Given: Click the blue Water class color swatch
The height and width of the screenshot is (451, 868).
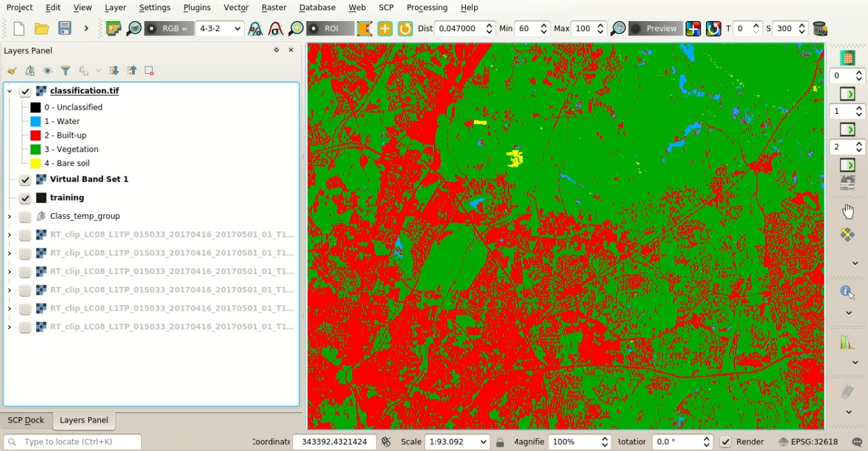Looking at the screenshot, I should pyautogui.click(x=35, y=121).
